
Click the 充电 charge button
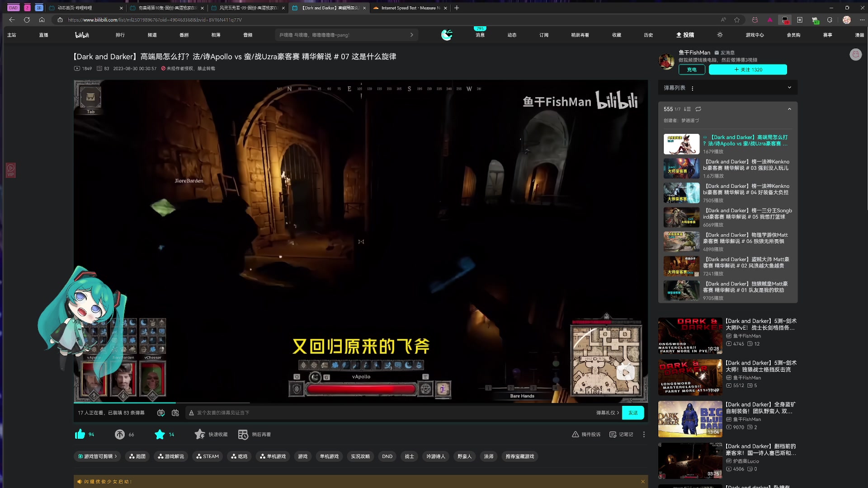click(692, 70)
